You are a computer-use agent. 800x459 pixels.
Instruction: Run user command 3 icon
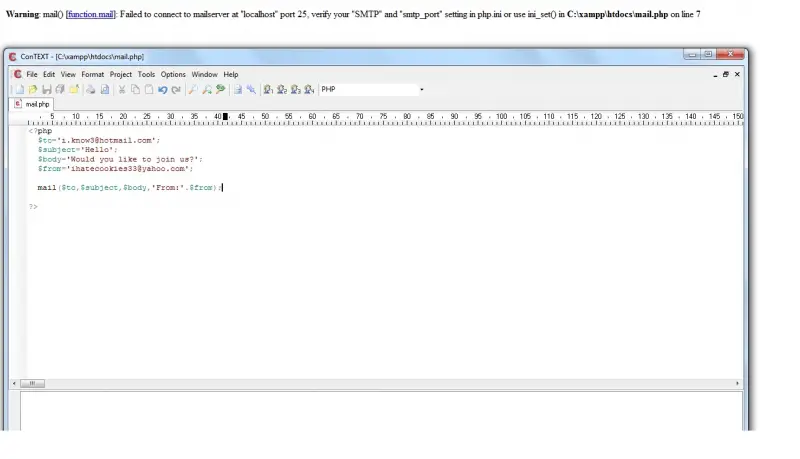click(x=295, y=90)
